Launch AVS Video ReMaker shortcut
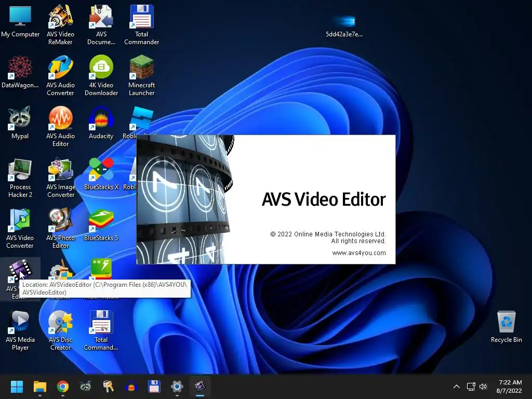 (x=60, y=24)
